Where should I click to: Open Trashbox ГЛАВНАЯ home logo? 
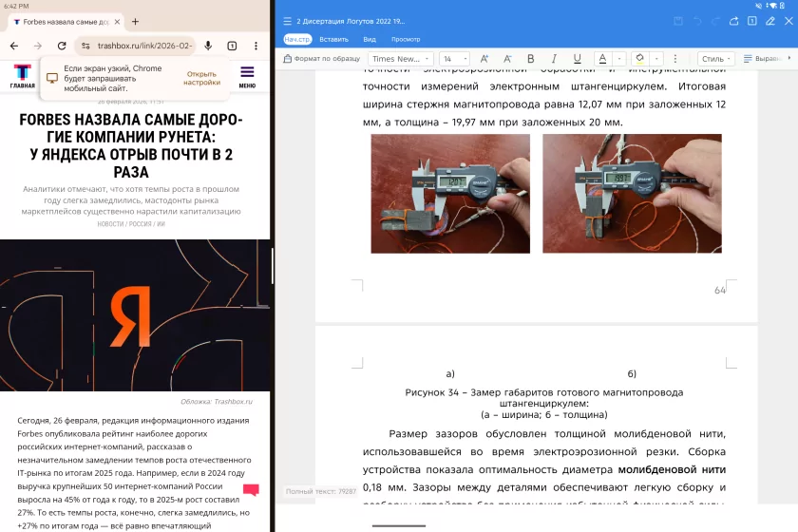click(23, 76)
